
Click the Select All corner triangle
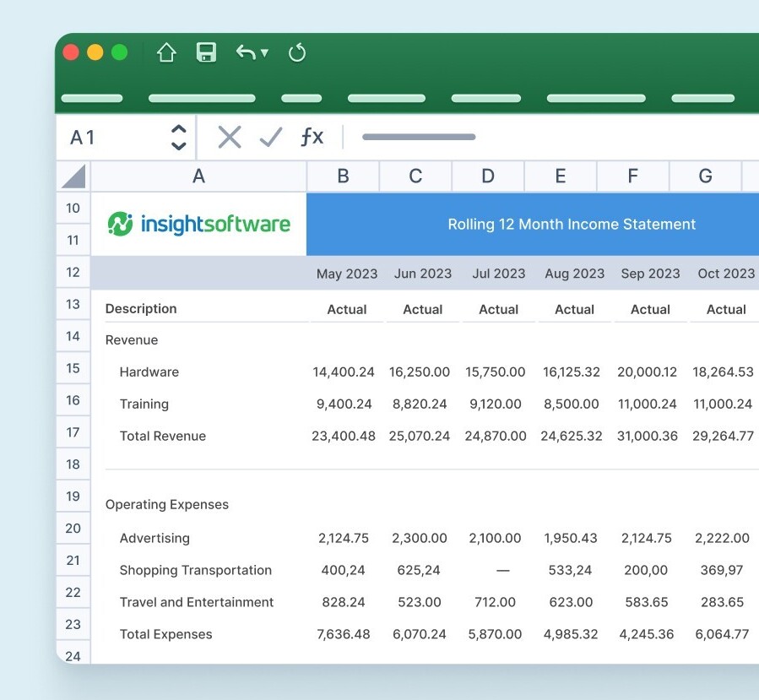(x=74, y=176)
